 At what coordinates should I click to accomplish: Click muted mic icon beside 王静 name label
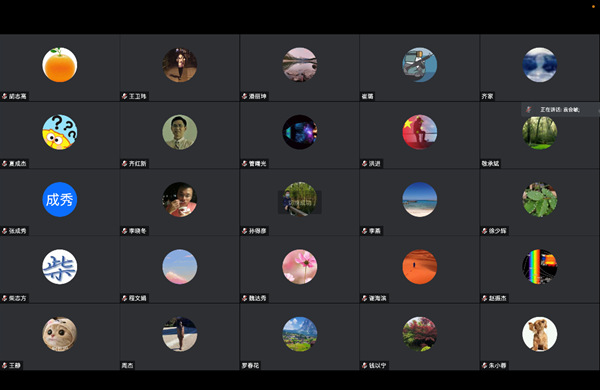click(x=5, y=366)
